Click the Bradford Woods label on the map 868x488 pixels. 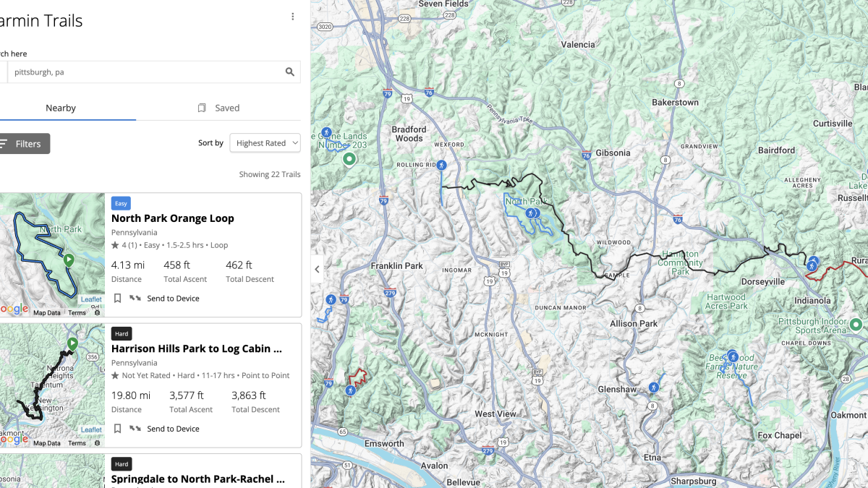[x=409, y=134]
